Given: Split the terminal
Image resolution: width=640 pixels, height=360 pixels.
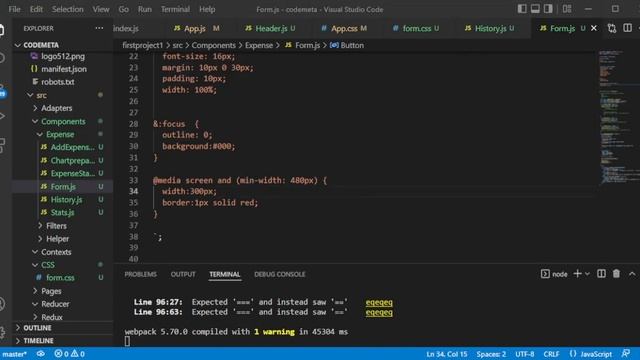Looking at the screenshot, I should (601, 274).
